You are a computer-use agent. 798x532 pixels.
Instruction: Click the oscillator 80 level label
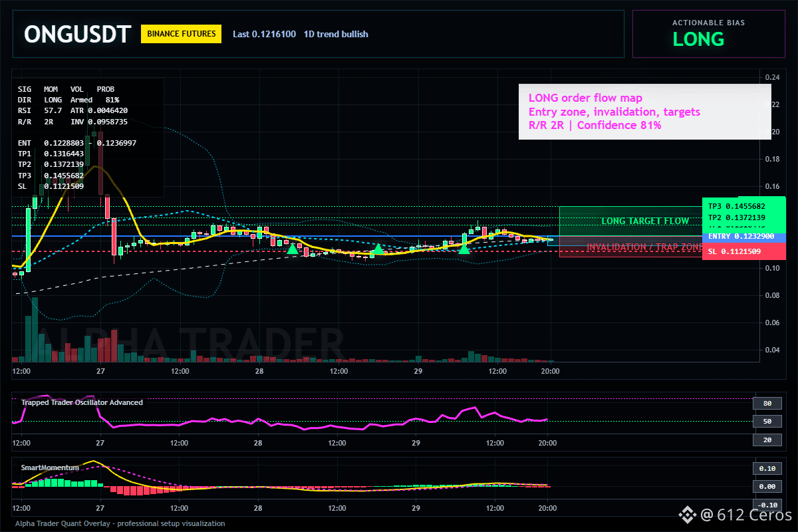[767, 403]
